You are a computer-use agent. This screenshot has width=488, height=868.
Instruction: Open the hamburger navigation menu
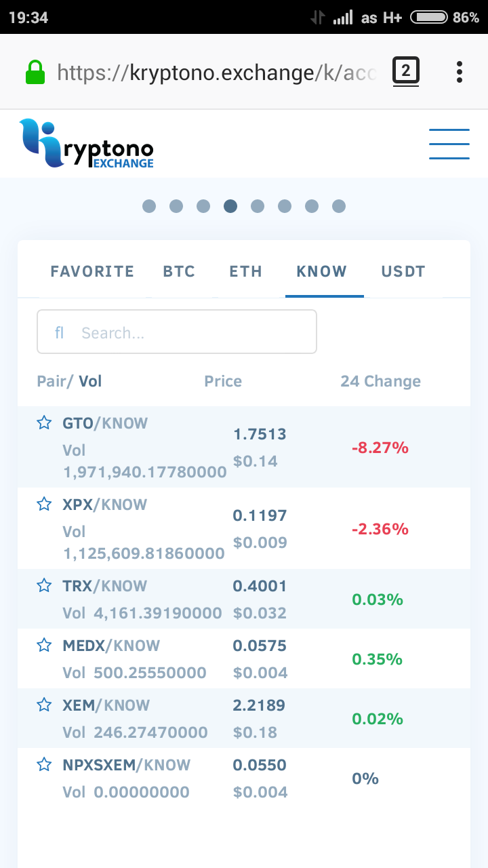449,144
